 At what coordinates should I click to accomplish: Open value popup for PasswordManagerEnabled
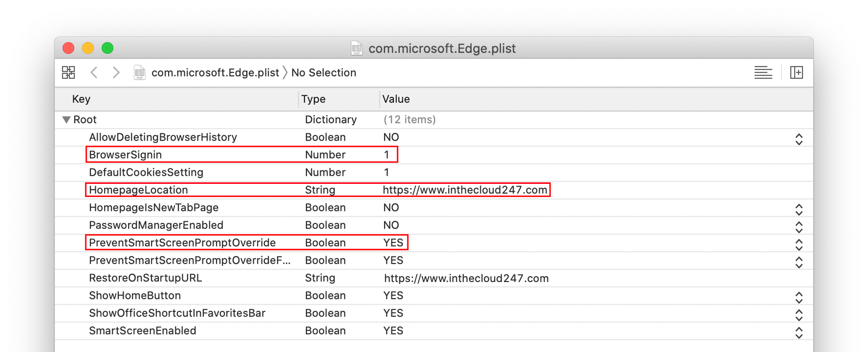tap(799, 227)
